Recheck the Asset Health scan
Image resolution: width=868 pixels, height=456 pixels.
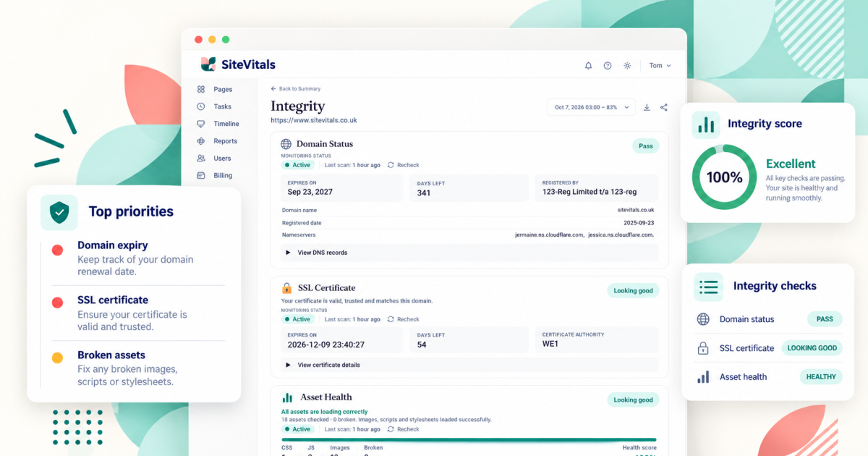tap(404, 429)
